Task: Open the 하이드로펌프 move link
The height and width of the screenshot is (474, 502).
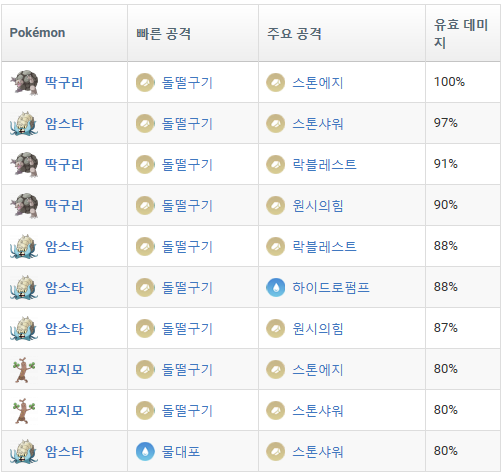Action: [331, 287]
